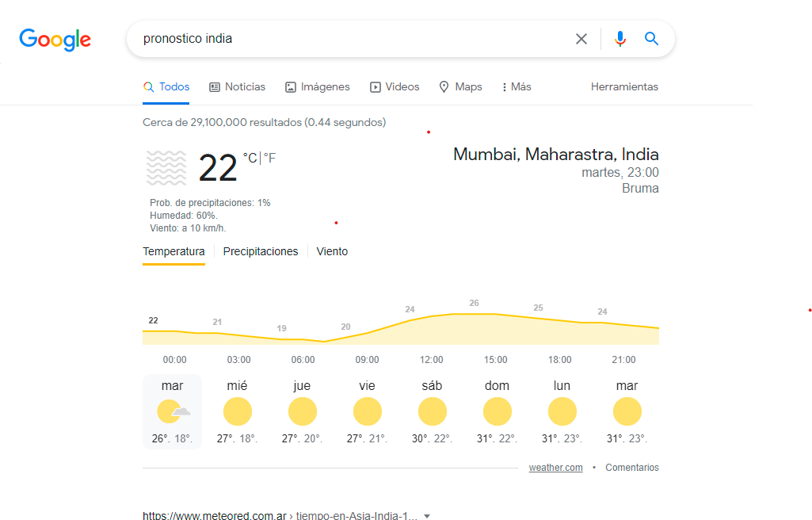Image resolution: width=812 pixels, height=520 pixels.
Task: Start voice search with microphone icon
Action: (619, 39)
